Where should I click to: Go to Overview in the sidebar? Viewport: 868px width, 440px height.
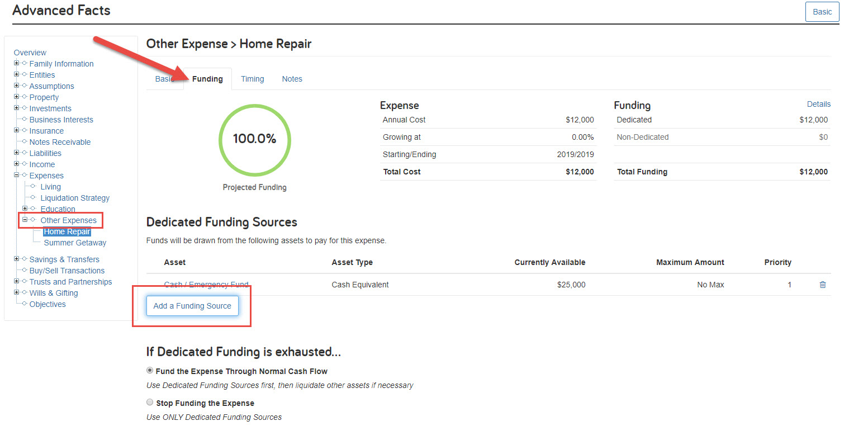coord(30,53)
